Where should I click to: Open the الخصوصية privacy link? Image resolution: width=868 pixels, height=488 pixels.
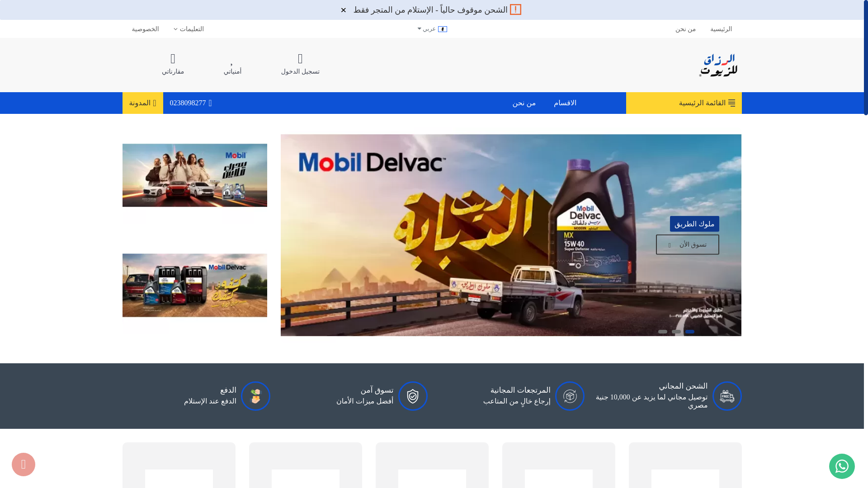pos(145,29)
